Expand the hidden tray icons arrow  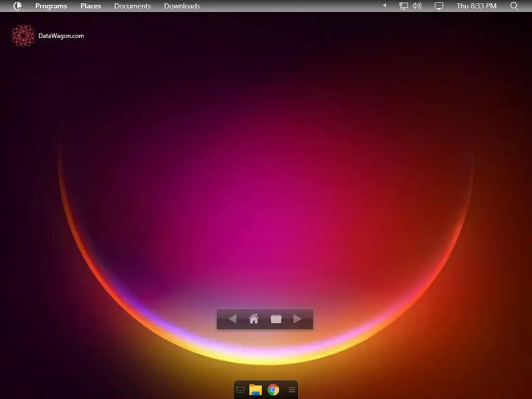[x=384, y=5]
